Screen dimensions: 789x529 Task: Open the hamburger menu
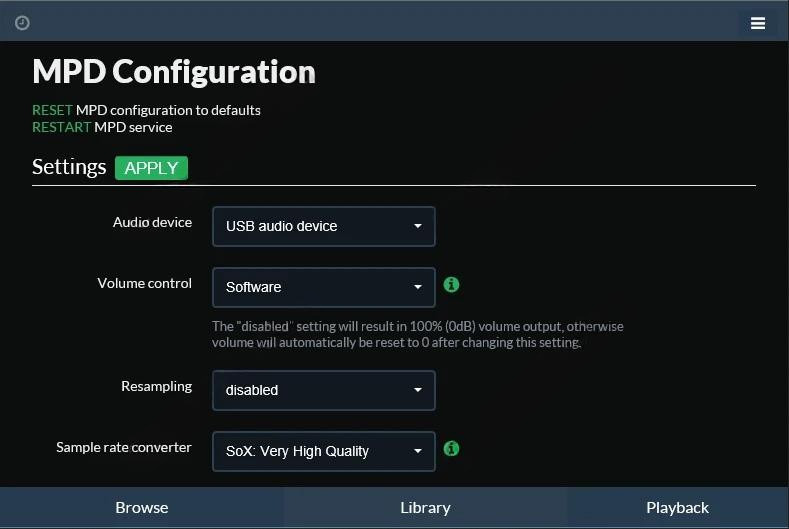pos(757,23)
